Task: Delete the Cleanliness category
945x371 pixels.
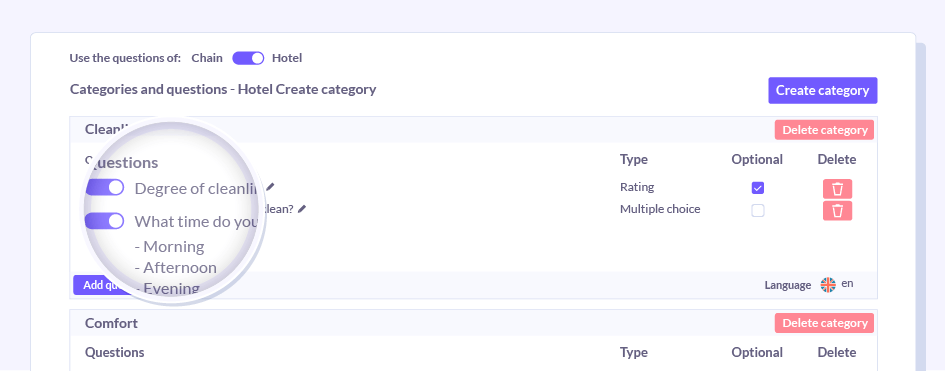Action: (824, 130)
